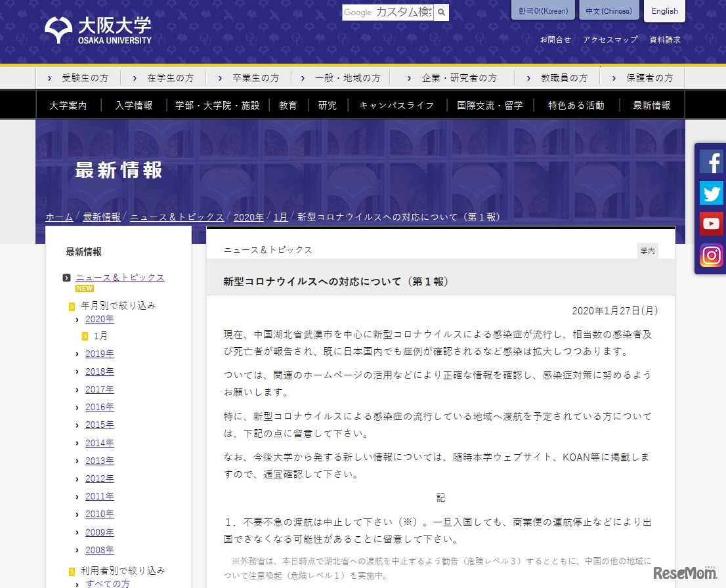Switch language to 한국어(Korean)
726x588 pixels.
tap(542, 10)
